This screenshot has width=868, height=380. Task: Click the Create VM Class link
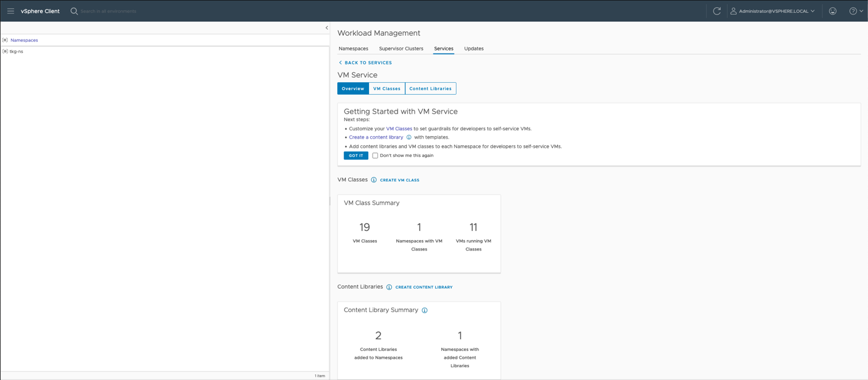[x=399, y=180]
